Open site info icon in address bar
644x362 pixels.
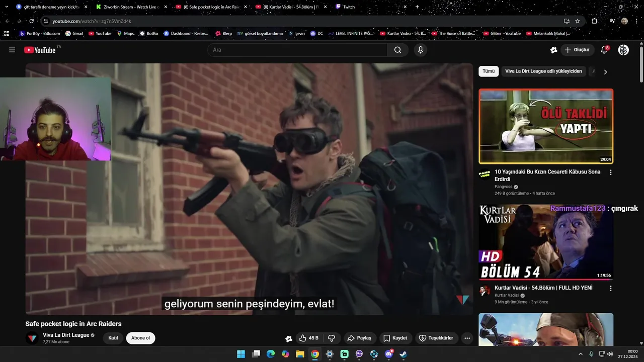(x=46, y=21)
